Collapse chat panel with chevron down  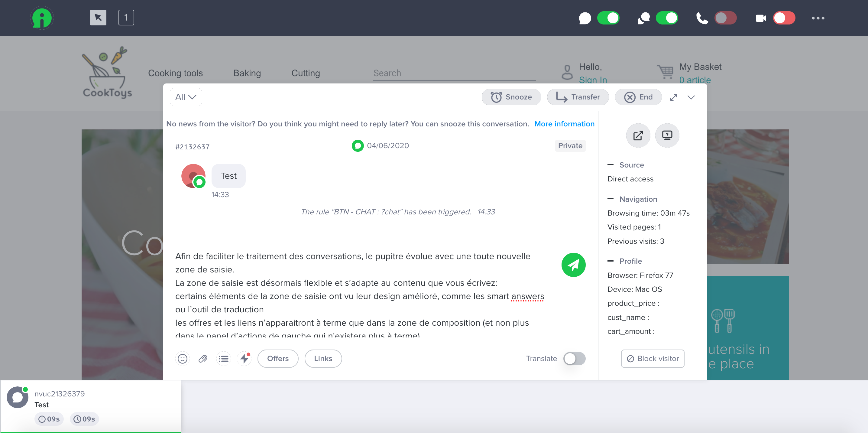(x=691, y=97)
